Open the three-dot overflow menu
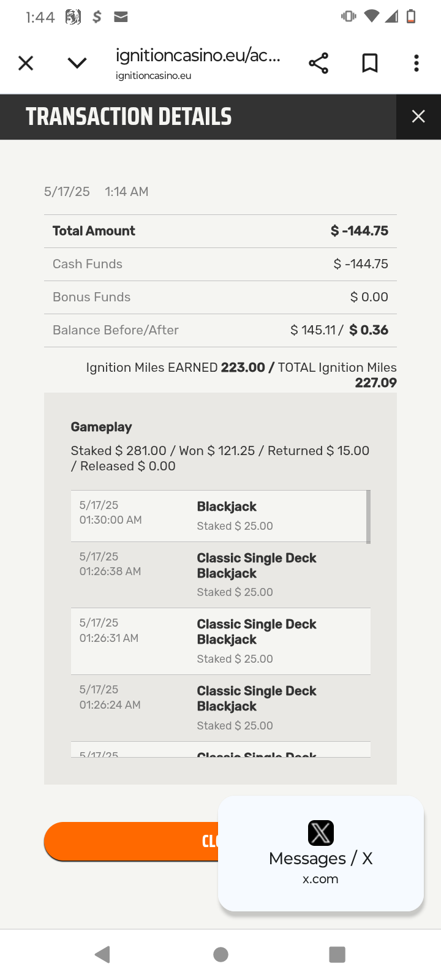The width and height of the screenshot is (441, 980). coord(417,63)
